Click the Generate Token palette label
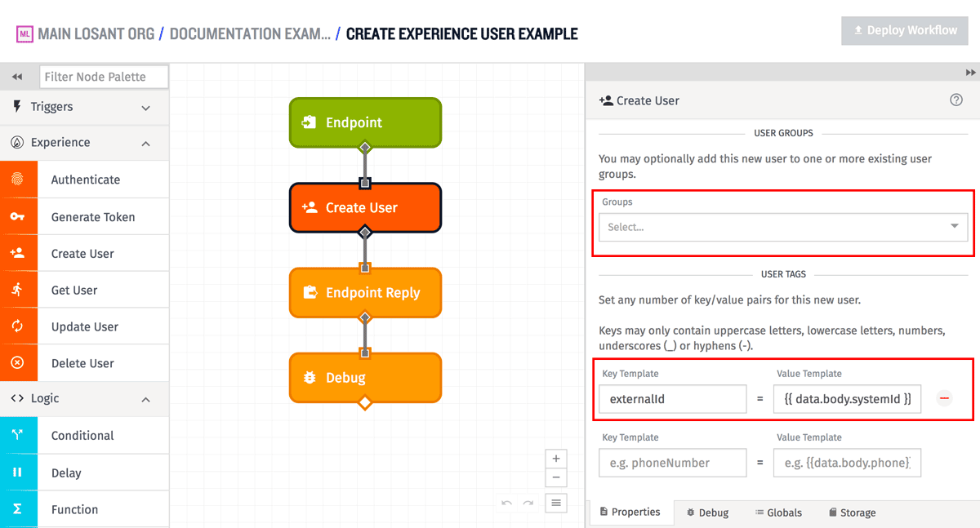Image resolution: width=980 pixels, height=528 pixels. tap(93, 217)
